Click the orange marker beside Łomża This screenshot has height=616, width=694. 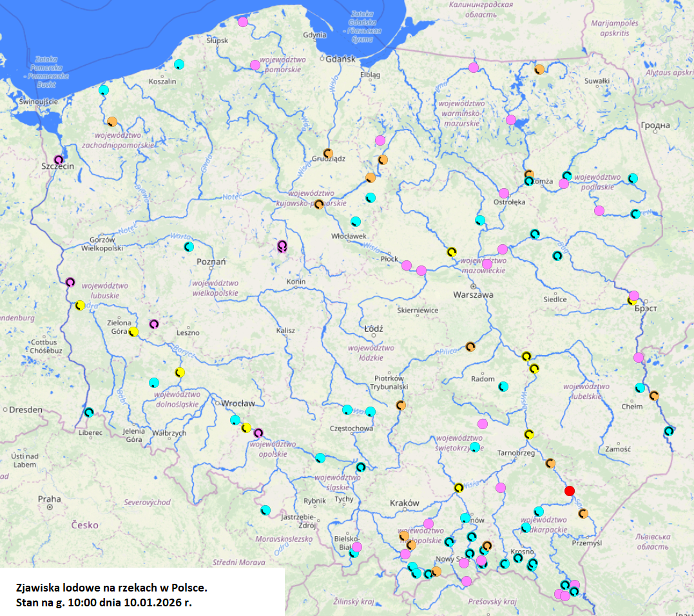coord(530,172)
